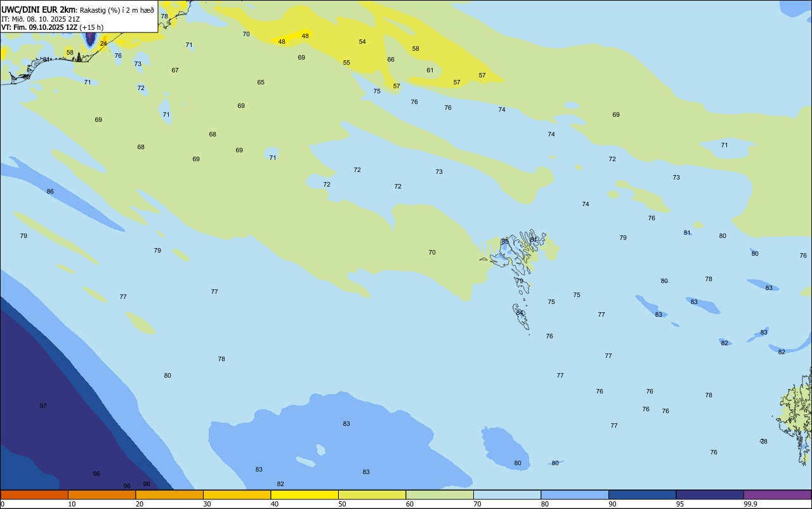Select the yellow-green 50–60 legend swatch
812x509 pixels.
[x=372, y=494]
